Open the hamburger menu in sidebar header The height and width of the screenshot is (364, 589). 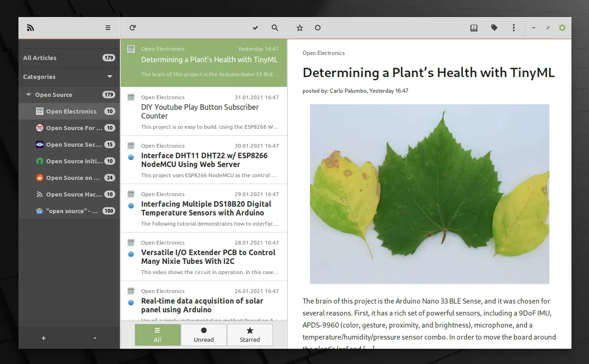point(108,28)
